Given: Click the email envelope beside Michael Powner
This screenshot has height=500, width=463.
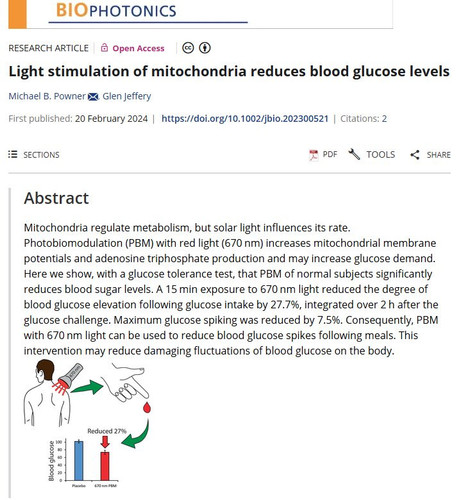Looking at the screenshot, I should click(x=93, y=97).
